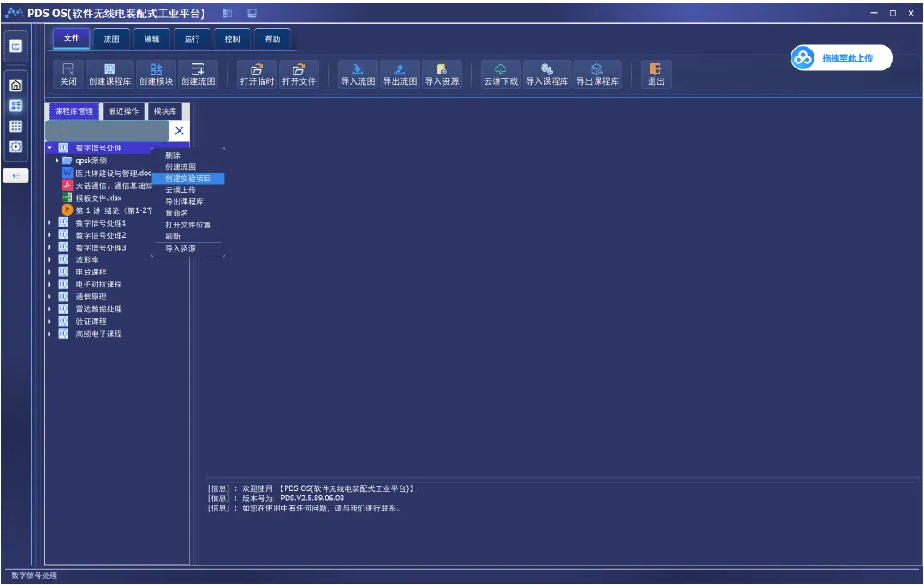Viewport: 924px width, 585px height.
Task: Switch to the 运行 ribbon tab
Action: tap(192, 38)
